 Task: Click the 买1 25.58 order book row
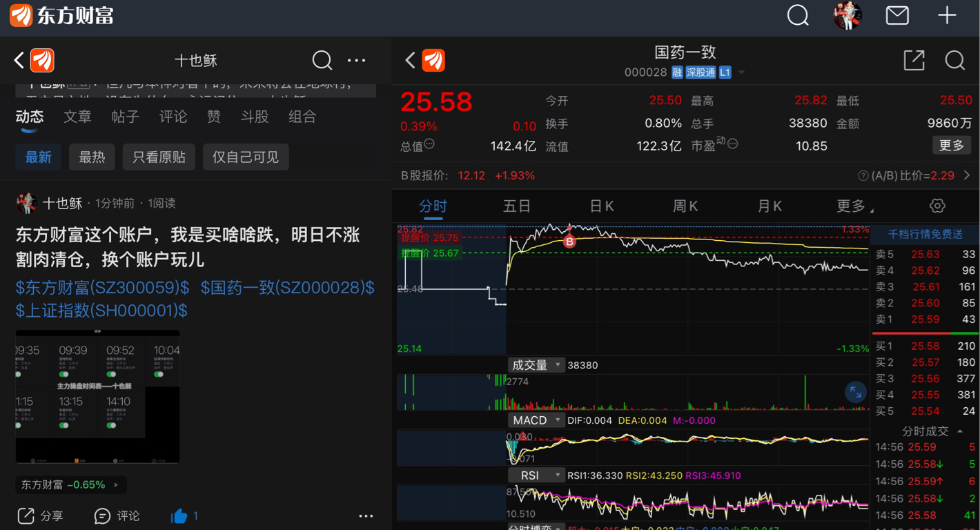(925, 346)
